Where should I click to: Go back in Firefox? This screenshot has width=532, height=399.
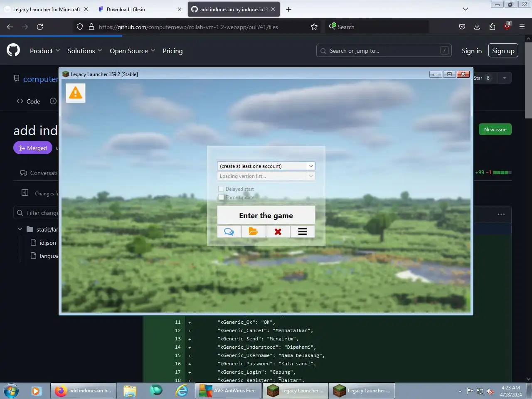[x=10, y=27]
